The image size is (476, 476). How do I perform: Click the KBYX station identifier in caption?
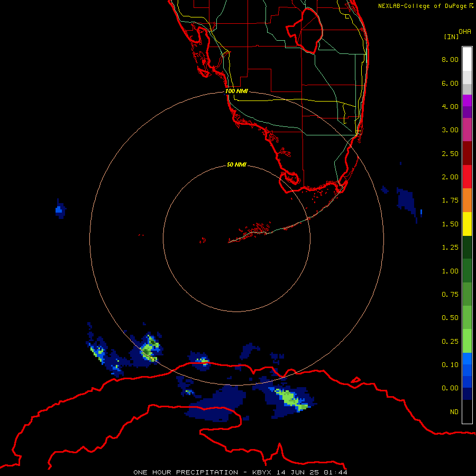(262, 472)
